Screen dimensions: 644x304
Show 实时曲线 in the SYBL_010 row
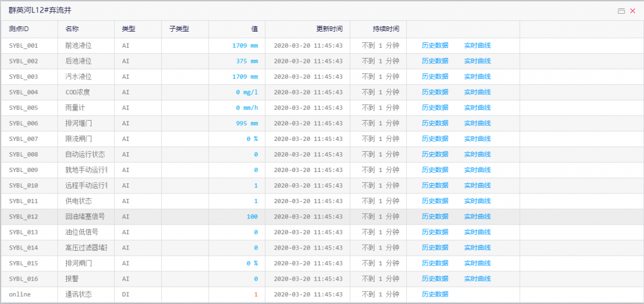click(x=477, y=186)
